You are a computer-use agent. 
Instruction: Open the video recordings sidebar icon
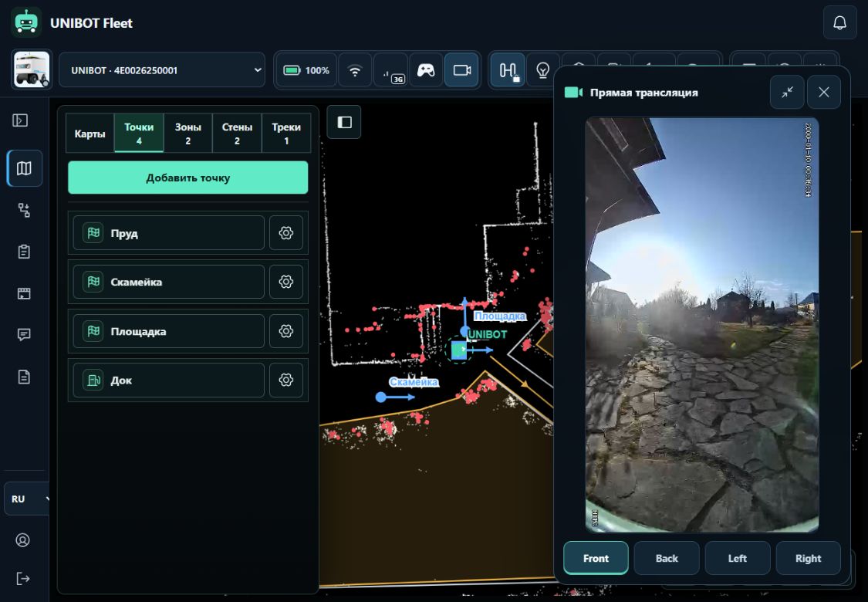pyautogui.click(x=24, y=293)
